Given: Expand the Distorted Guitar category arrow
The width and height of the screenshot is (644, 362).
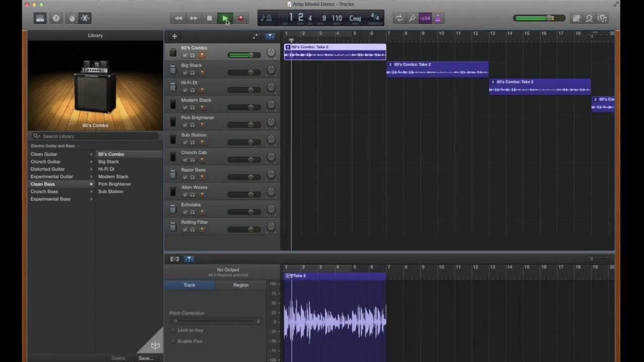Looking at the screenshot, I should click(x=92, y=169).
